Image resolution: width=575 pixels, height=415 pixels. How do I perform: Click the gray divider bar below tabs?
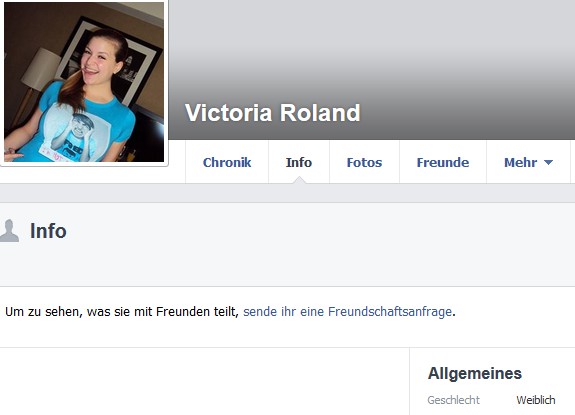[288, 193]
